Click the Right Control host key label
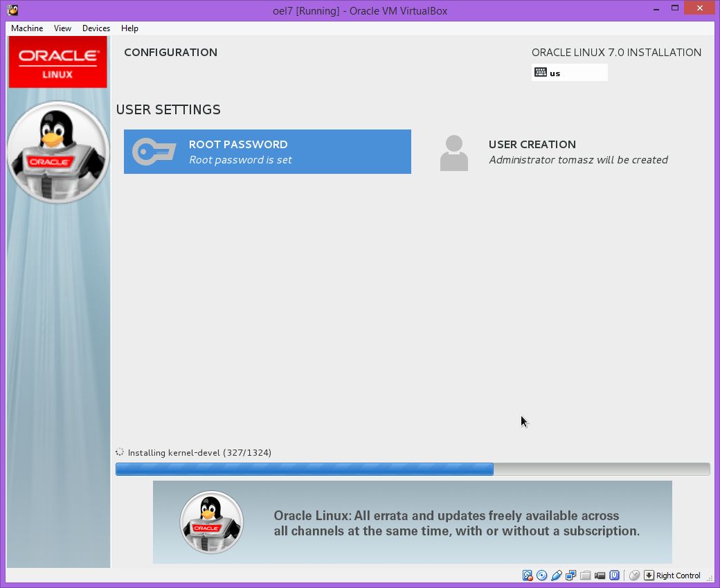The width and height of the screenshot is (720, 588). (x=678, y=576)
